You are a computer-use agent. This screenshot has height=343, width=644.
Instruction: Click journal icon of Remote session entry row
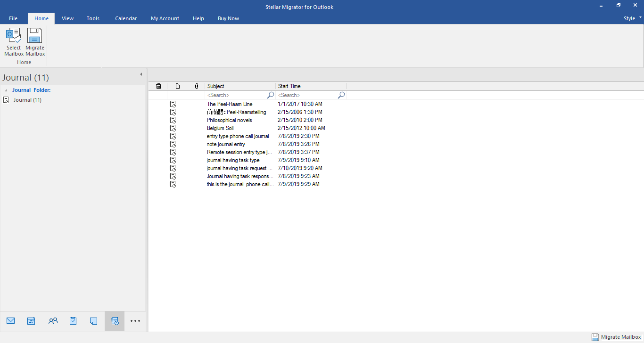(173, 152)
